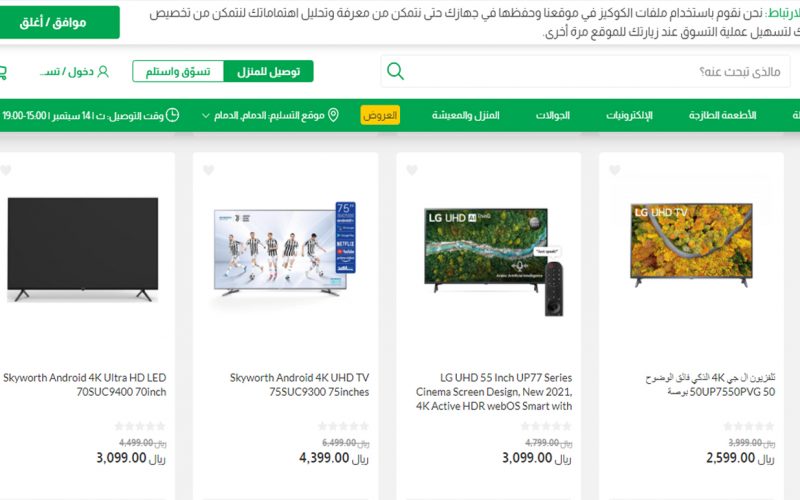Click the delivery time clock icon
This screenshot has height=500, width=800.
(172, 115)
